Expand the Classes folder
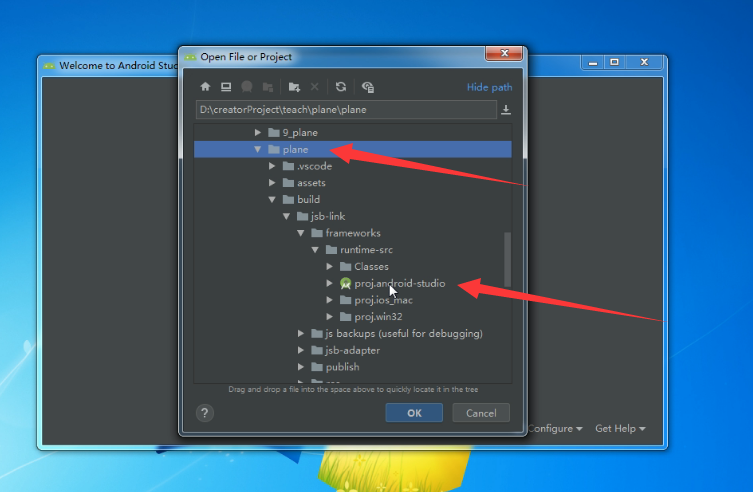Screen dimensions: 753x492 click(329, 266)
